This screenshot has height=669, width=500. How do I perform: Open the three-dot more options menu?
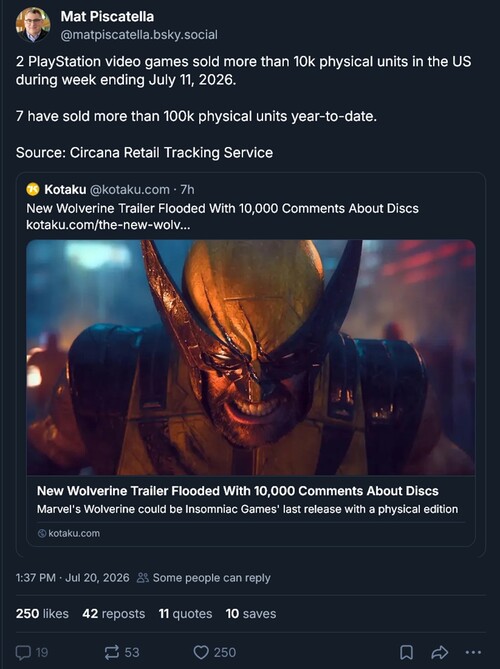(473, 652)
